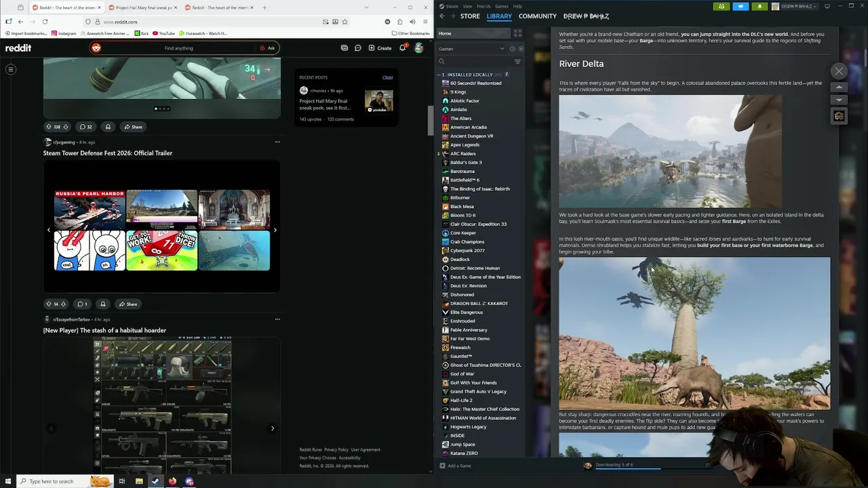
Task: Go back in Firefox browser
Action: click(x=20, y=22)
